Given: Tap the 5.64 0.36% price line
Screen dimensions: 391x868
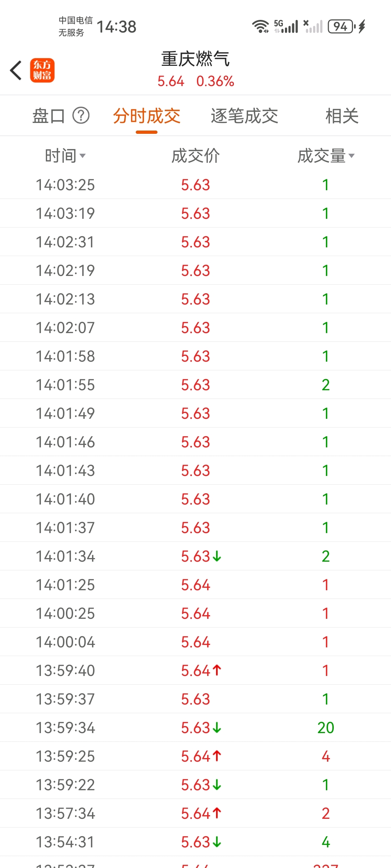Looking at the screenshot, I should click(x=195, y=81).
